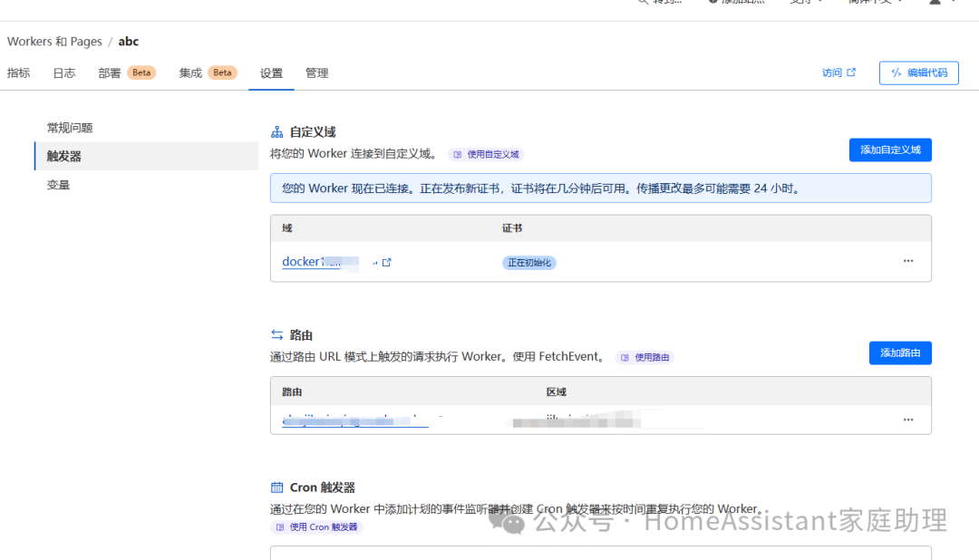Click the 域 column header
This screenshot has width=979, height=560.
tap(287, 227)
